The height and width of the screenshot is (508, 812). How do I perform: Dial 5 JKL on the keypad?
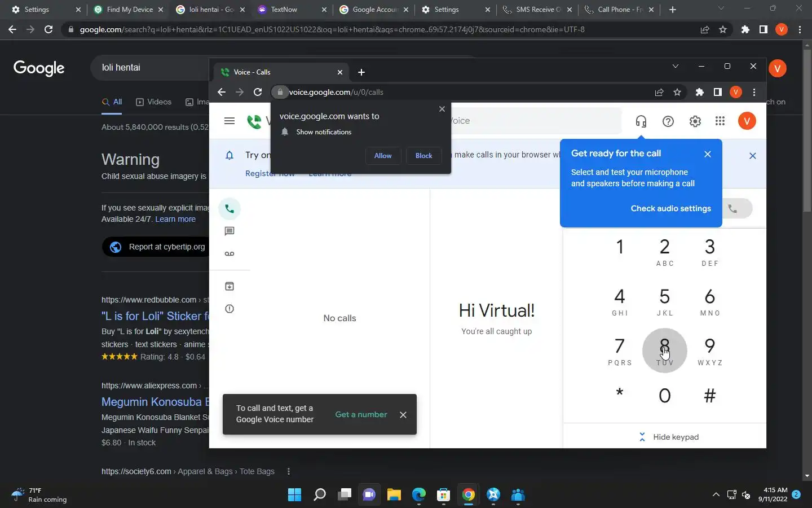(x=665, y=301)
